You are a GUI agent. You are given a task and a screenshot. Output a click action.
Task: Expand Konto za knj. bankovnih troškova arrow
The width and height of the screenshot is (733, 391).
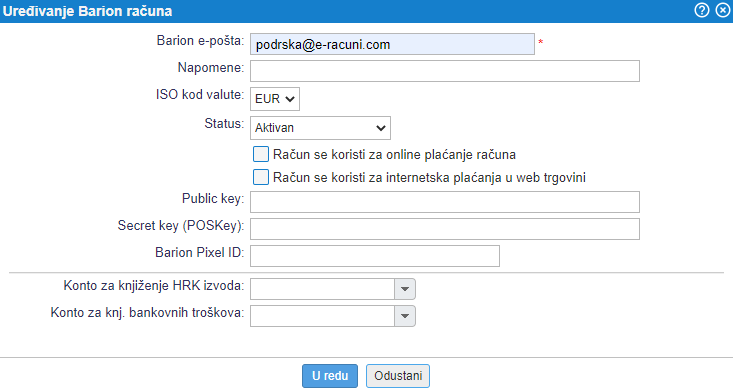tap(405, 316)
